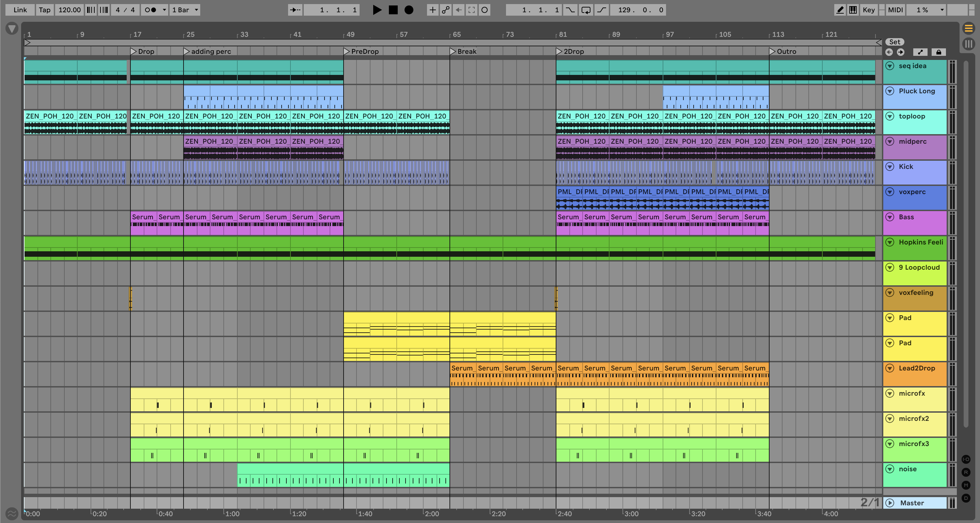The width and height of the screenshot is (980, 523).
Task: Enable MIDI Map Mode
Action: point(895,10)
